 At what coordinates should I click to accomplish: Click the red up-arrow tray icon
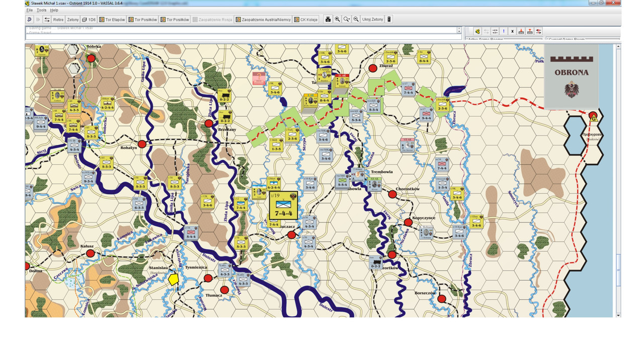coord(530,31)
